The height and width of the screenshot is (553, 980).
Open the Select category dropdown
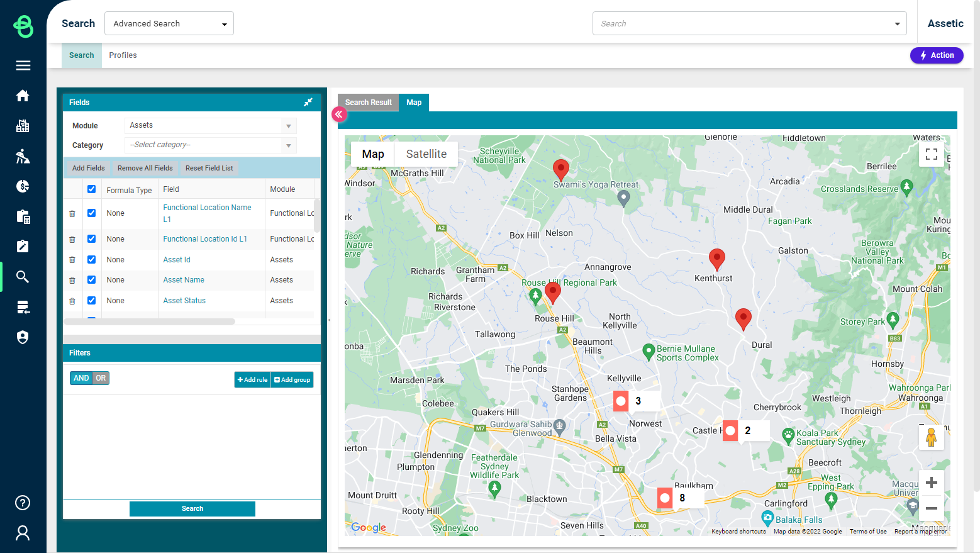point(210,145)
